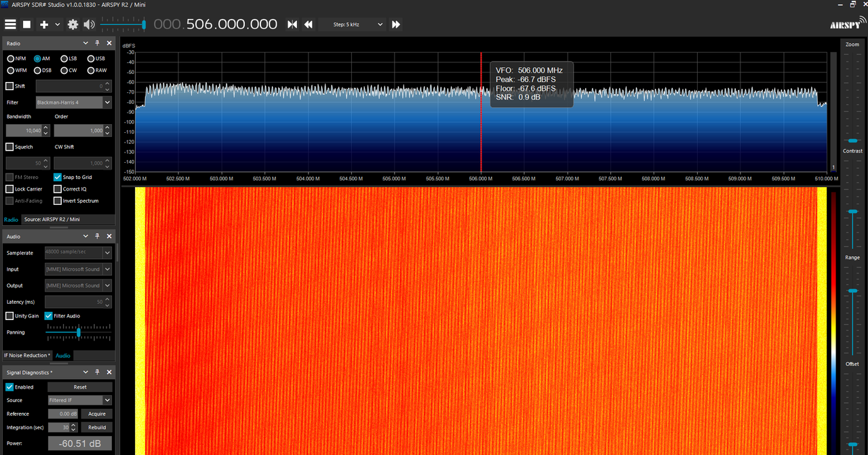Collapse the Audio panel via chevron
The width and height of the screenshot is (868, 455).
click(86, 236)
